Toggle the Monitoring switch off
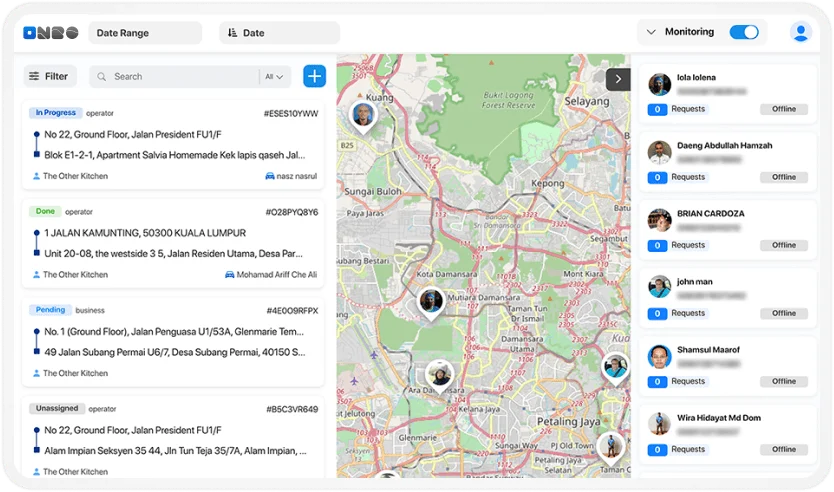 click(x=743, y=32)
